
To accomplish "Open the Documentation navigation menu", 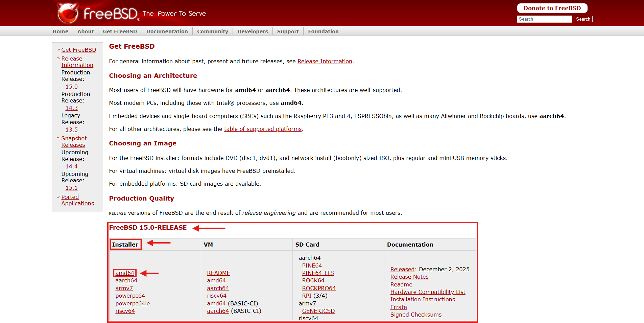I will click(167, 31).
